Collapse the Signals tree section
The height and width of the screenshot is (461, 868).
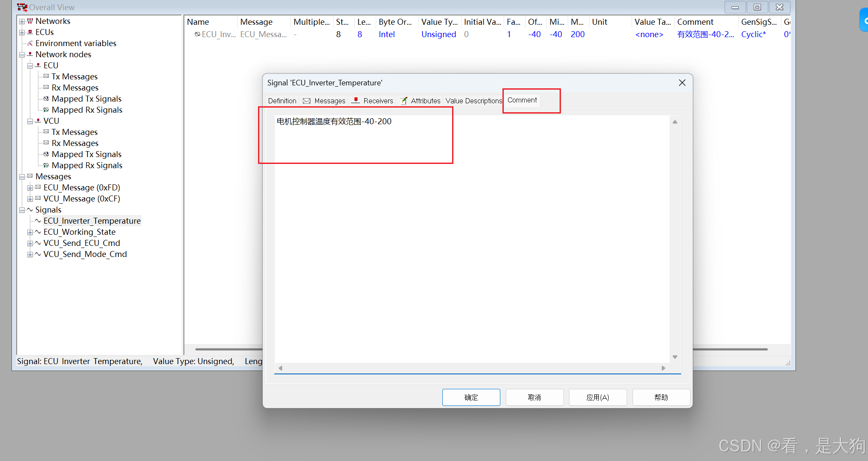[22, 210]
